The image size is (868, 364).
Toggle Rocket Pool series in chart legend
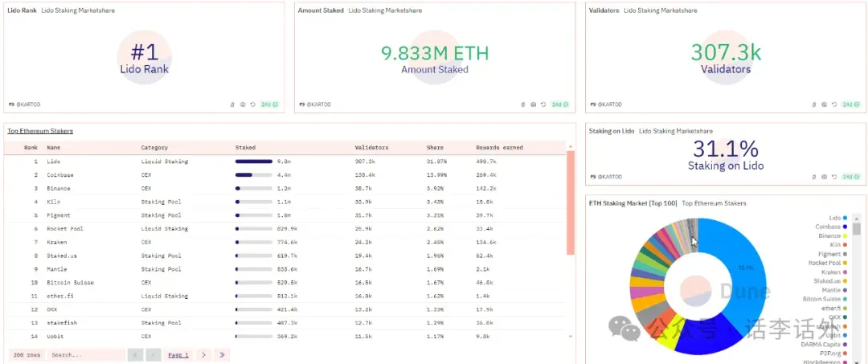coord(828,263)
